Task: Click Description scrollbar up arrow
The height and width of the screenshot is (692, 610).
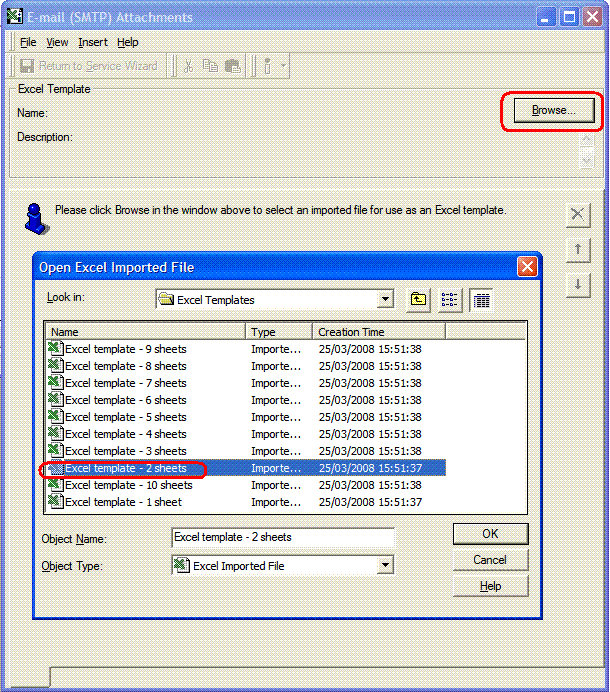Action: pyautogui.click(x=587, y=140)
